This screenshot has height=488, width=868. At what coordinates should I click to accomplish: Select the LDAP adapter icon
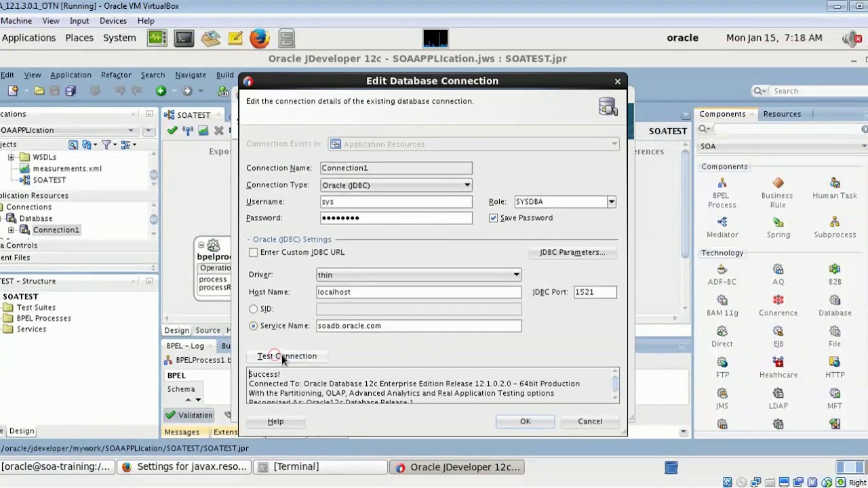click(778, 394)
